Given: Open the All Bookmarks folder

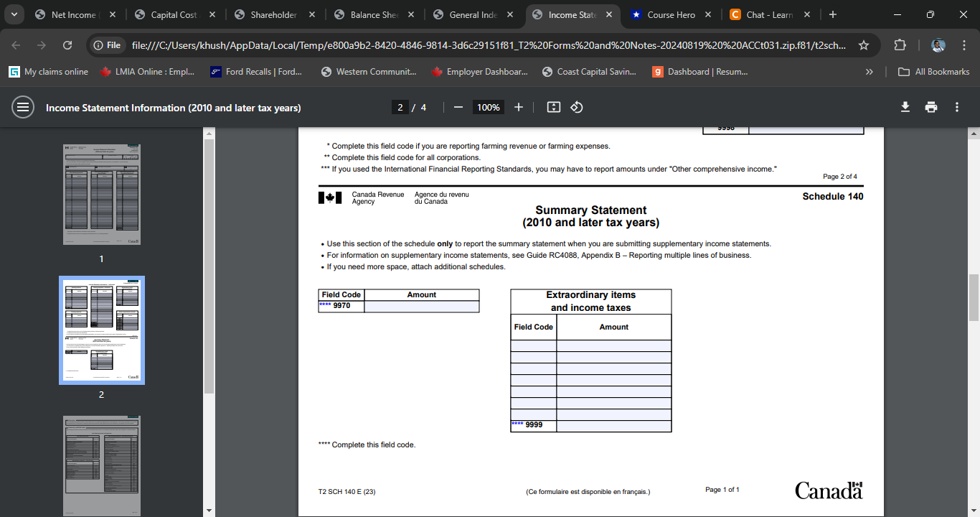Looking at the screenshot, I should 936,71.
